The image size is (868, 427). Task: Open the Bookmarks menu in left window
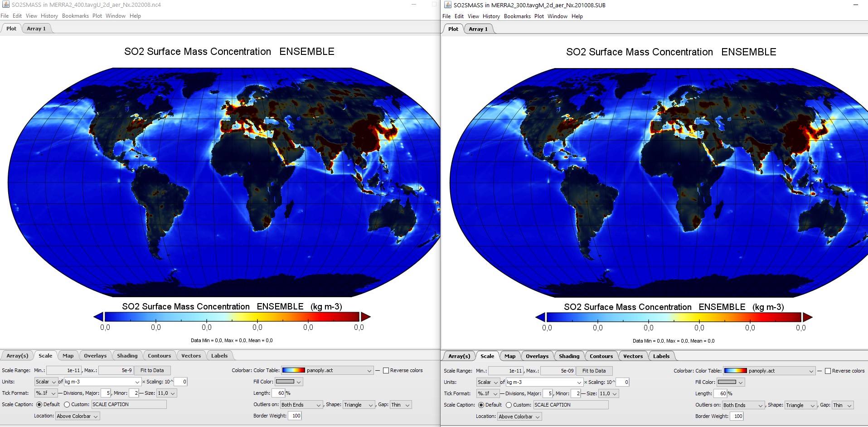[x=75, y=16]
